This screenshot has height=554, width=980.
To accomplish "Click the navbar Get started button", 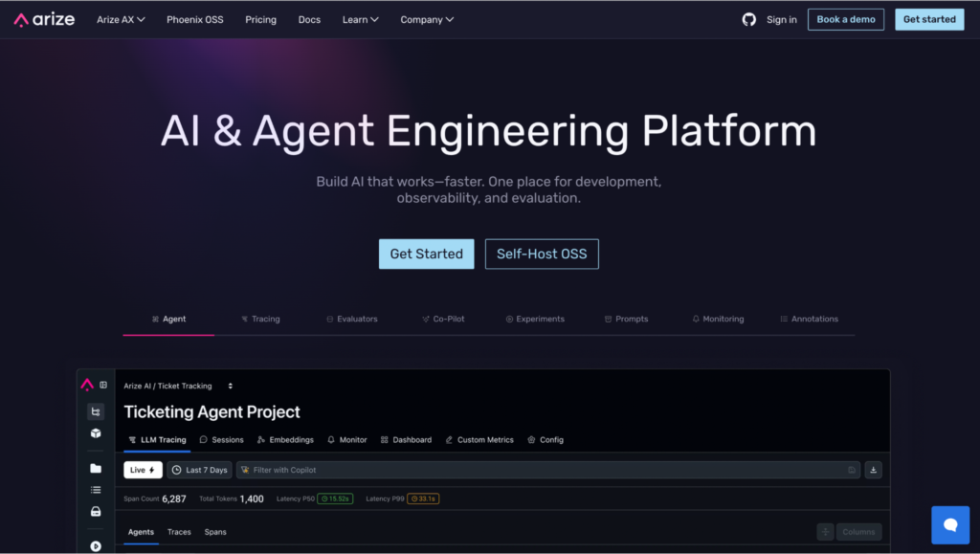I will (x=929, y=19).
